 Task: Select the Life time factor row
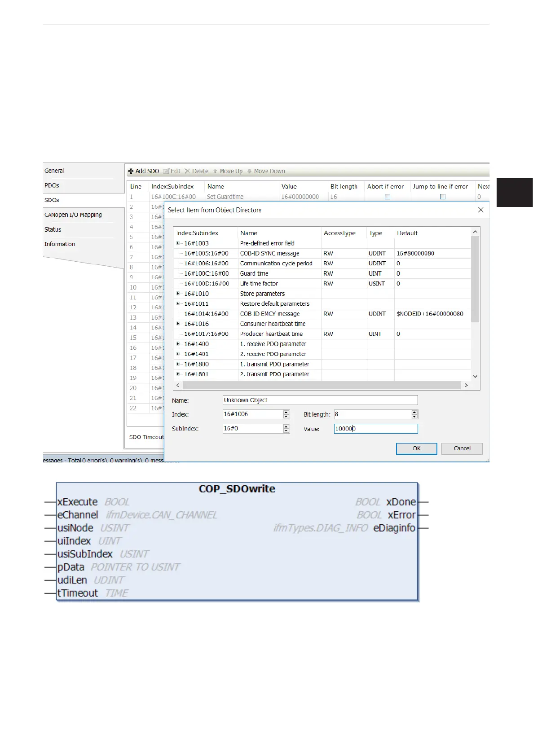click(322, 284)
